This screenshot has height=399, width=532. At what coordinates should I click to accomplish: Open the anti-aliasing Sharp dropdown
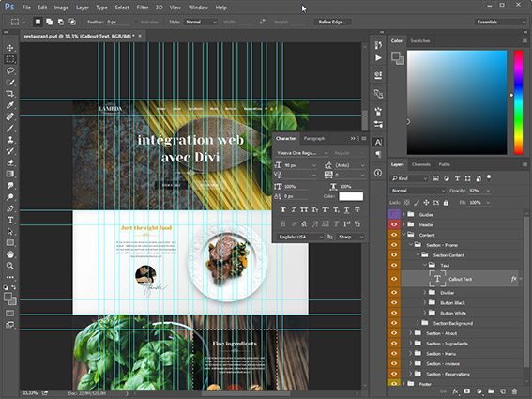[351, 237]
